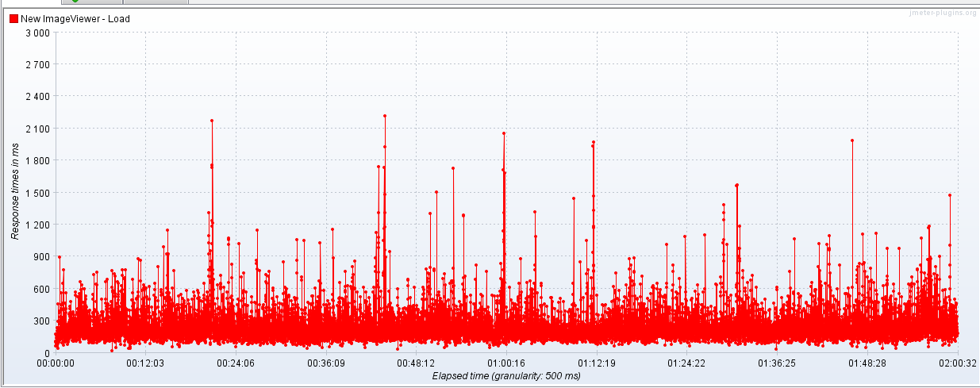Image resolution: width=980 pixels, height=388 pixels.
Task: Click the 1 800 y-axis tick label
Action: pyautogui.click(x=38, y=160)
